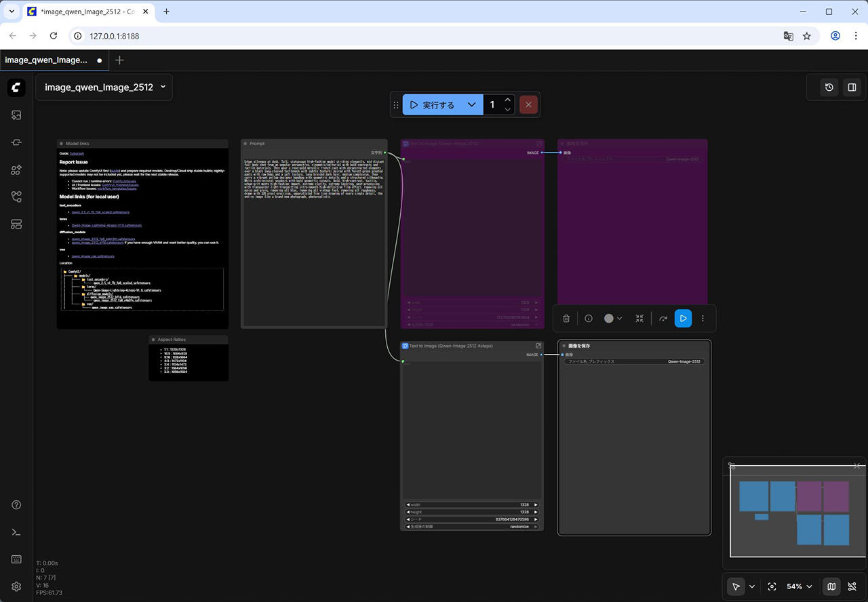Toggle link visibility in the canvas toolbar

pyautogui.click(x=852, y=586)
